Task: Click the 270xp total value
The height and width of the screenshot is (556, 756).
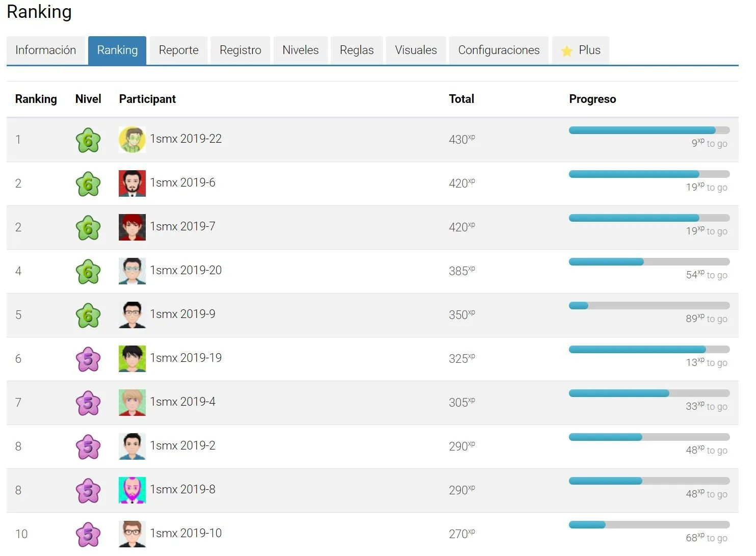Action: (x=462, y=534)
